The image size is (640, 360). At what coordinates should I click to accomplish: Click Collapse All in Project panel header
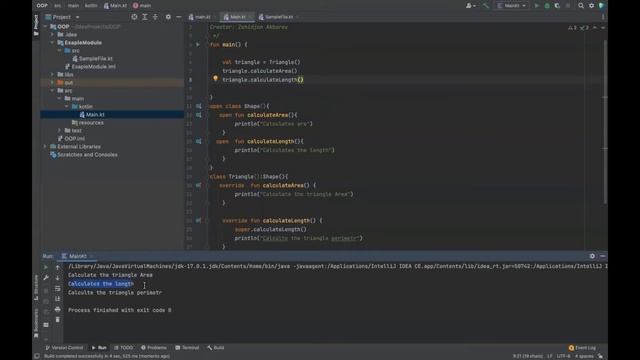coord(156,17)
